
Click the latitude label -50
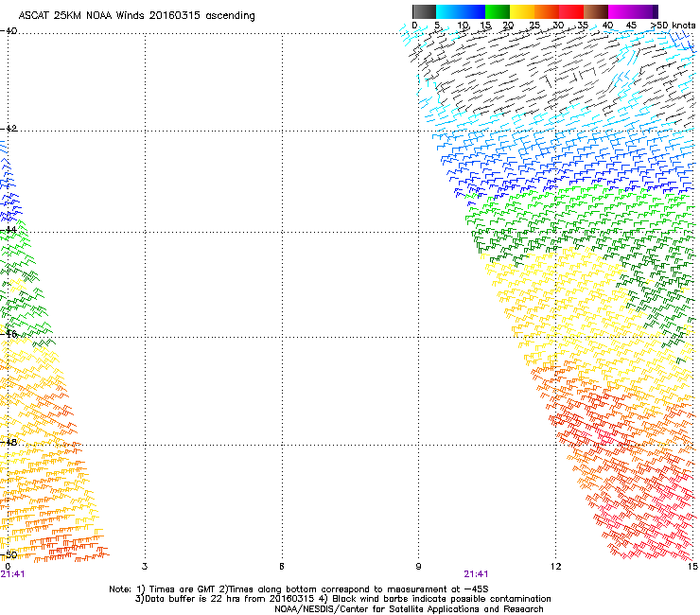[9, 554]
